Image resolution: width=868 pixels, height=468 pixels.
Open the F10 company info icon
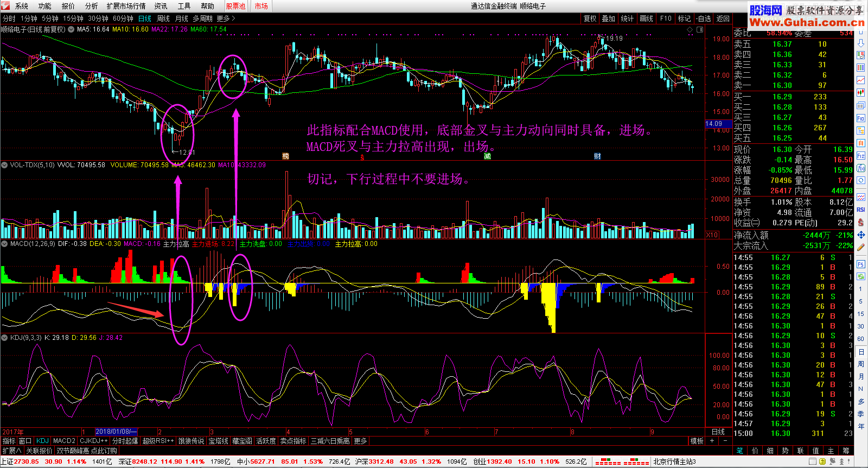pyautogui.click(x=861, y=118)
